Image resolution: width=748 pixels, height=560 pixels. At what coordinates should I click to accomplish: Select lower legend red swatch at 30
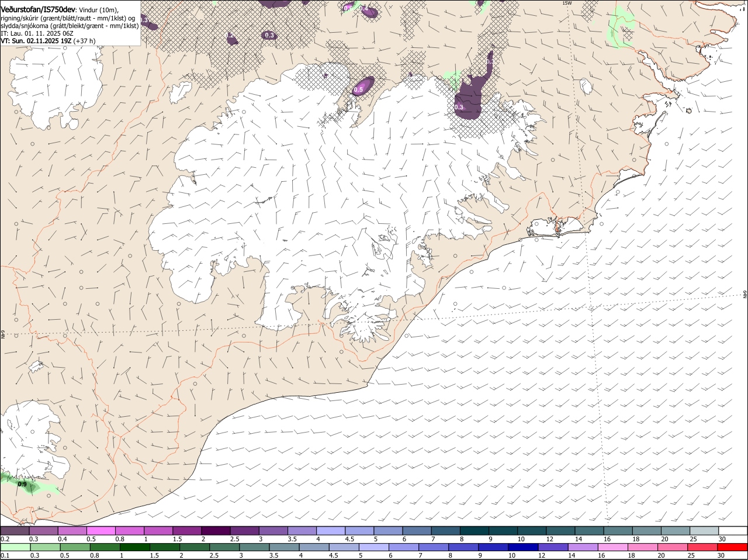[x=732, y=547]
